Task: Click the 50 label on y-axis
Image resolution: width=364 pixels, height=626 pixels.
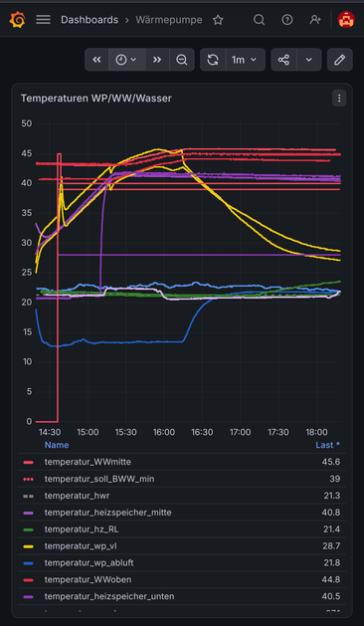Action: [x=27, y=123]
